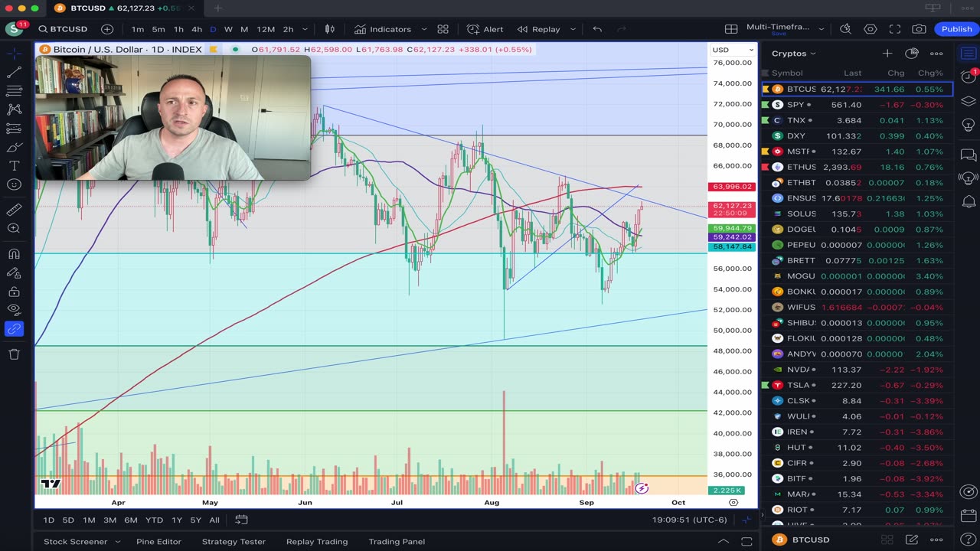Enter fullscreen mode

[895, 29]
